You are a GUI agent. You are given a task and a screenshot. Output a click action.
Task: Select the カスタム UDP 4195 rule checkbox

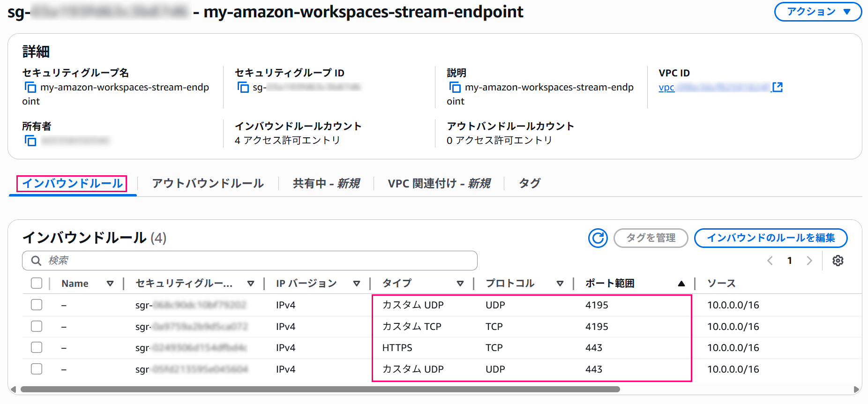click(x=37, y=305)
